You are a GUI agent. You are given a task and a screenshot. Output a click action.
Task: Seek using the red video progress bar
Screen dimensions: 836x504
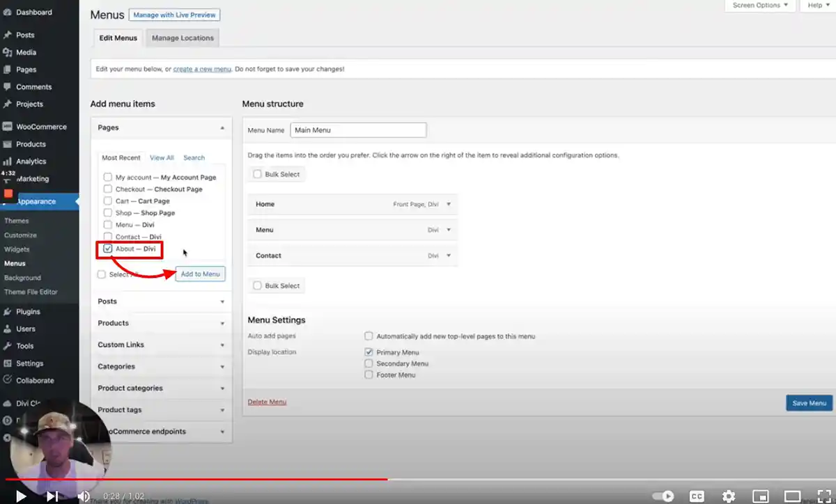(196, 479)
